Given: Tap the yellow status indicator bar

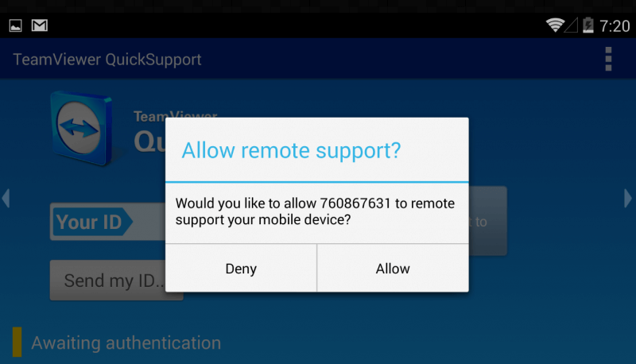Looking at the screenshot, I should 17,342.
